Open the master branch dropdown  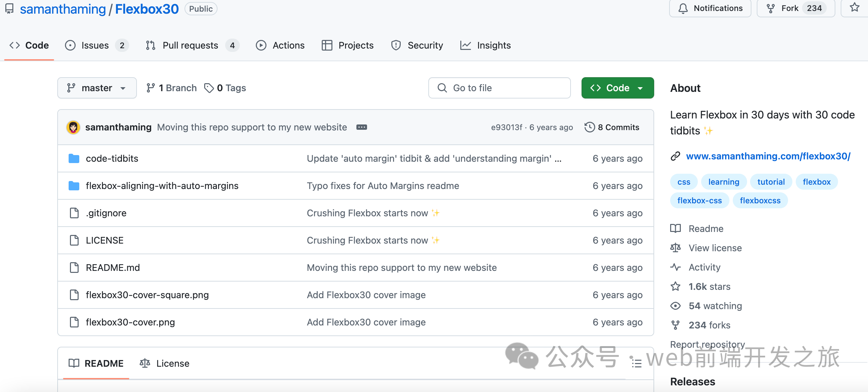(97, 88)
